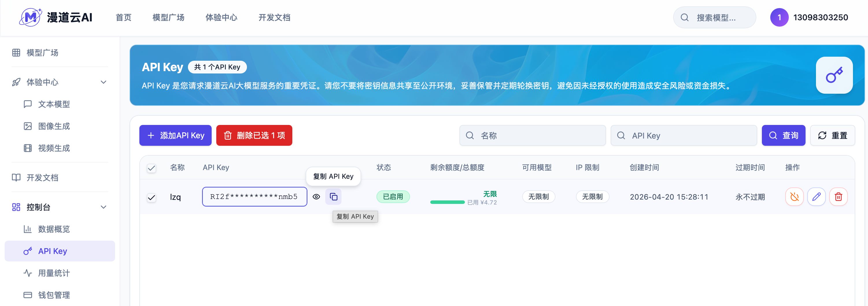Click the activity pulse icon for 用量统计

tap(28, 273)
